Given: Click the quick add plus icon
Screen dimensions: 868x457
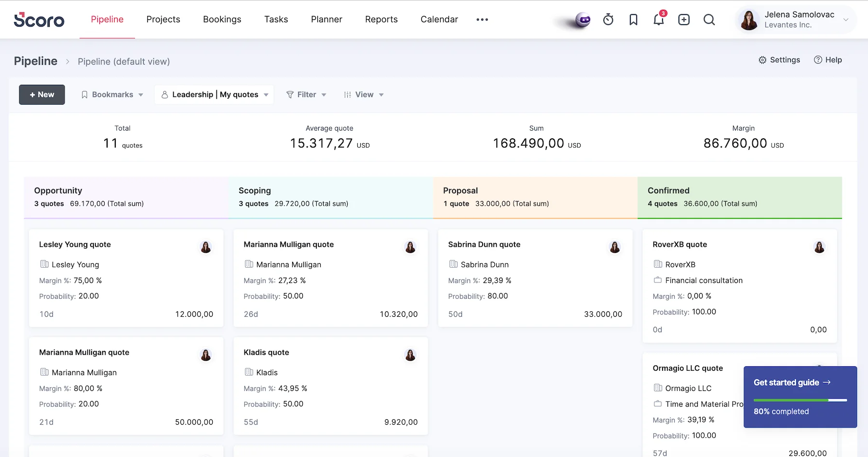Looking at the screenshot, I should [684, 19].
